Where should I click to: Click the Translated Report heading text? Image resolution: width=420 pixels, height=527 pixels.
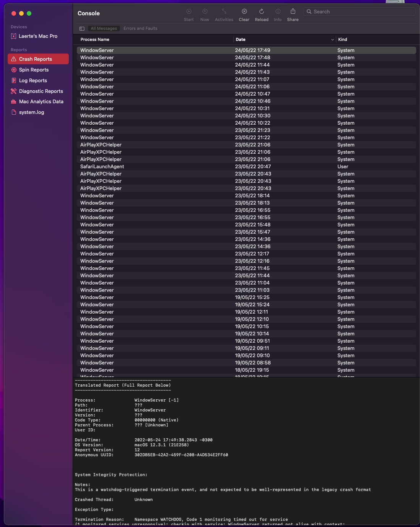(123, 385)
